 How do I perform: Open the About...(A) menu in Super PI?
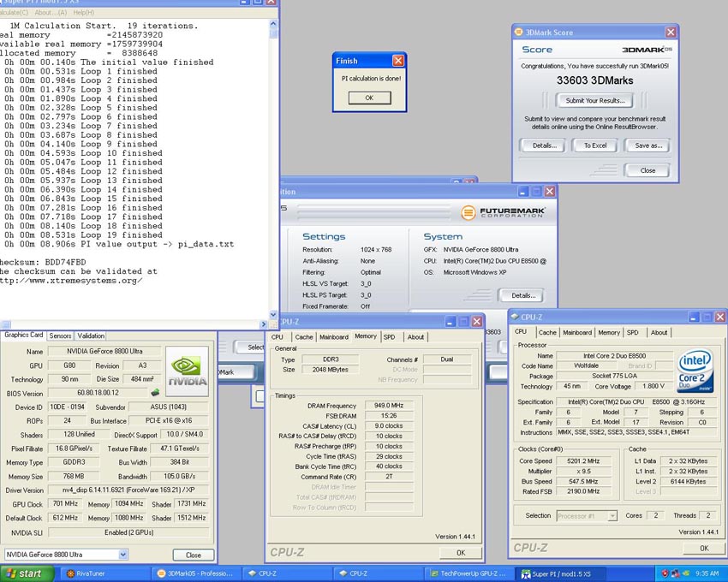tap(51, 13)
